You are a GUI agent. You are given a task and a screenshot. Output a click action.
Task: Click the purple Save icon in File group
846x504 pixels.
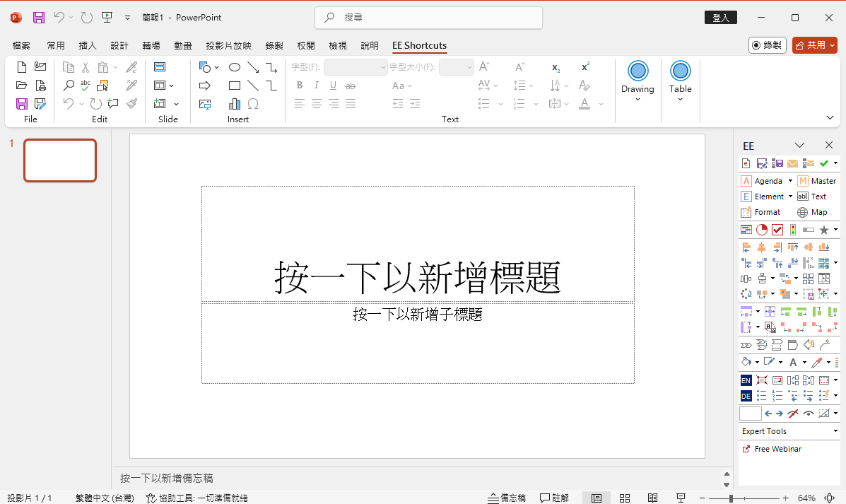[x=22, y=104]
